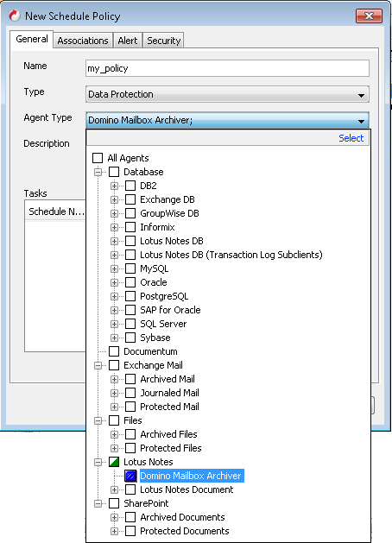392x543 pixels.
Task: Uncheck the Domino Mailbox Archiver checkbox
Action: [x=130, y=476]
